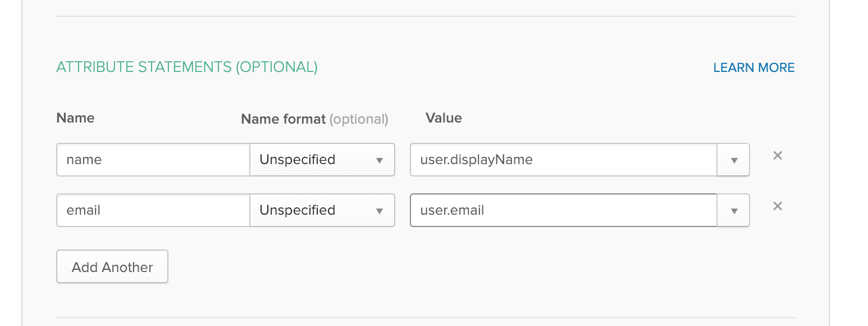Click into the user.displayName value field

point(563,160)
